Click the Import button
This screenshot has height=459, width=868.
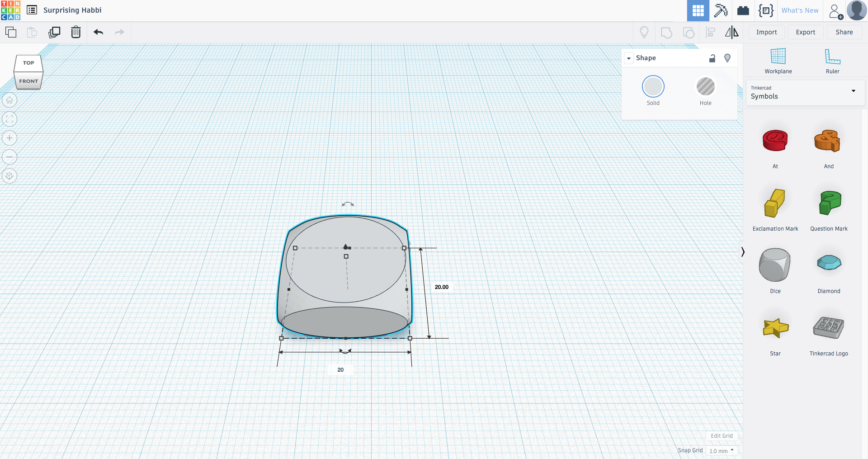(766, 32)
